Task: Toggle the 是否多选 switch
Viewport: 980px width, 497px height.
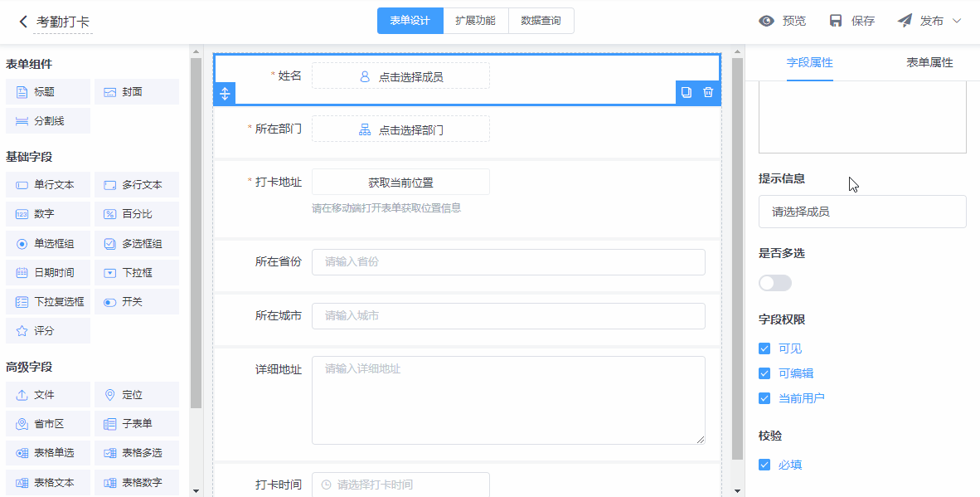Action: point(775,283)
